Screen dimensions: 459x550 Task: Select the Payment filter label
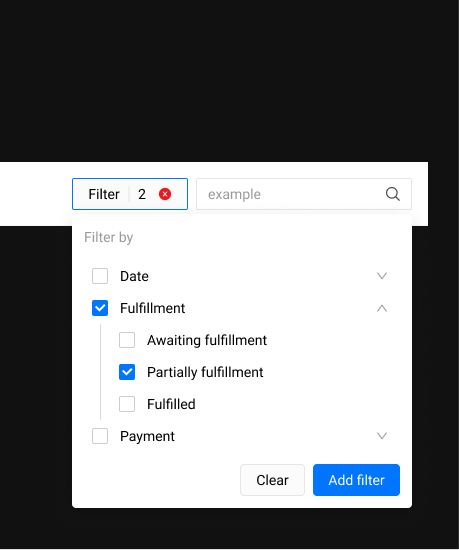[147, 437]
